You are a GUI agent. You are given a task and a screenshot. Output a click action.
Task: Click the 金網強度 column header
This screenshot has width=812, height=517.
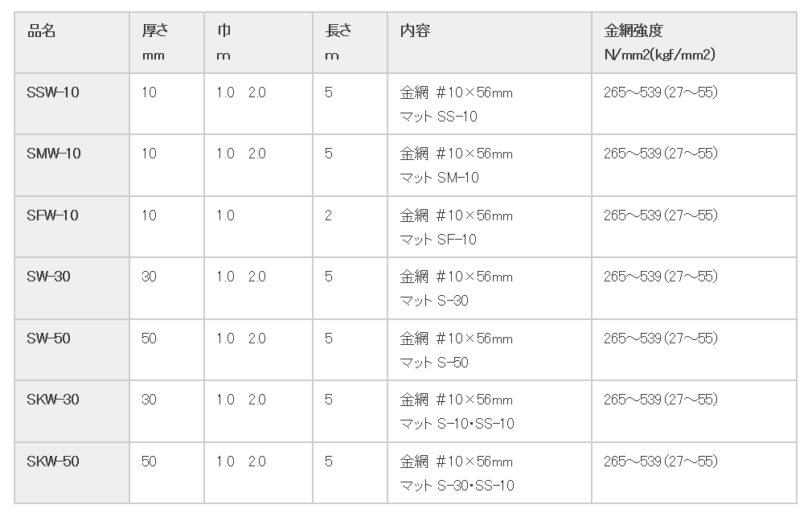(694, 43)
